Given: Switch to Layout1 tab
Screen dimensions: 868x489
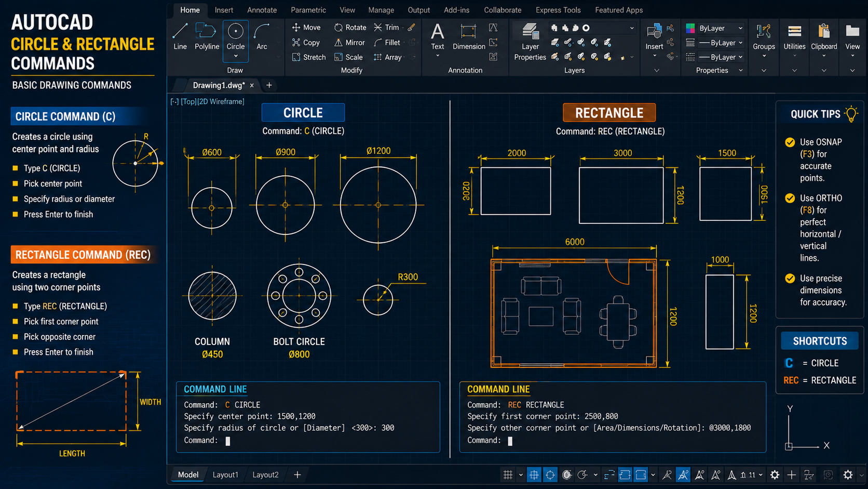Looking at the screenshot, I should (x=225, y=474).
